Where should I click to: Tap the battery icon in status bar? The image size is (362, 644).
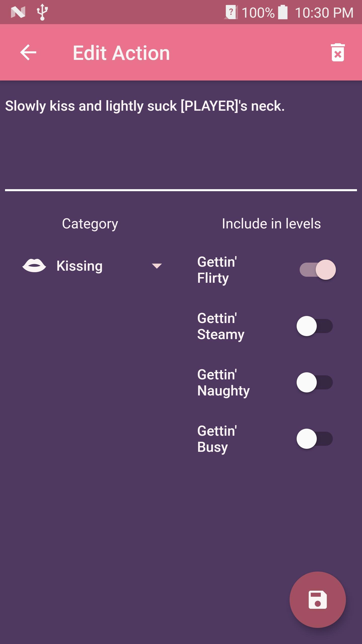pyautogui.click(x=283, y=12)
